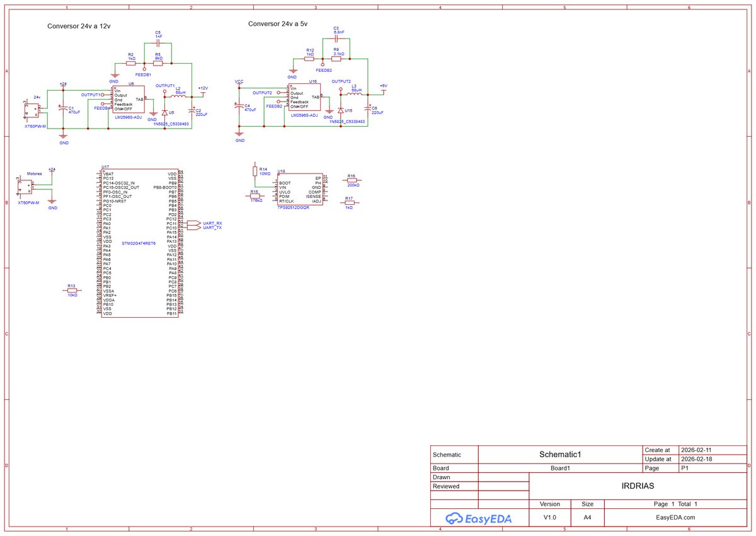Select the "Conversor 24v a 12v" heading
The width and height of the screenshot is (756, 536).
pos(79,26)
